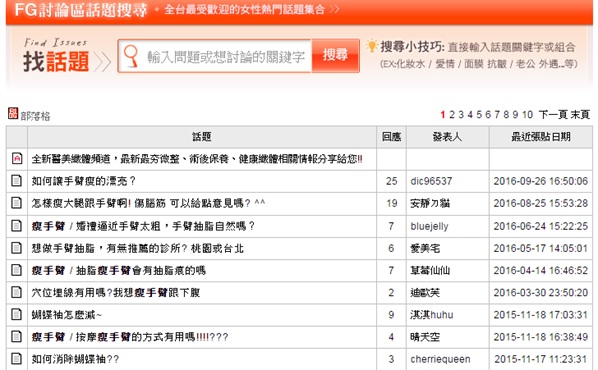Open topic 按摩瘦手臂的方式有用嗎
Screen dimensions: 598x370
130,337
